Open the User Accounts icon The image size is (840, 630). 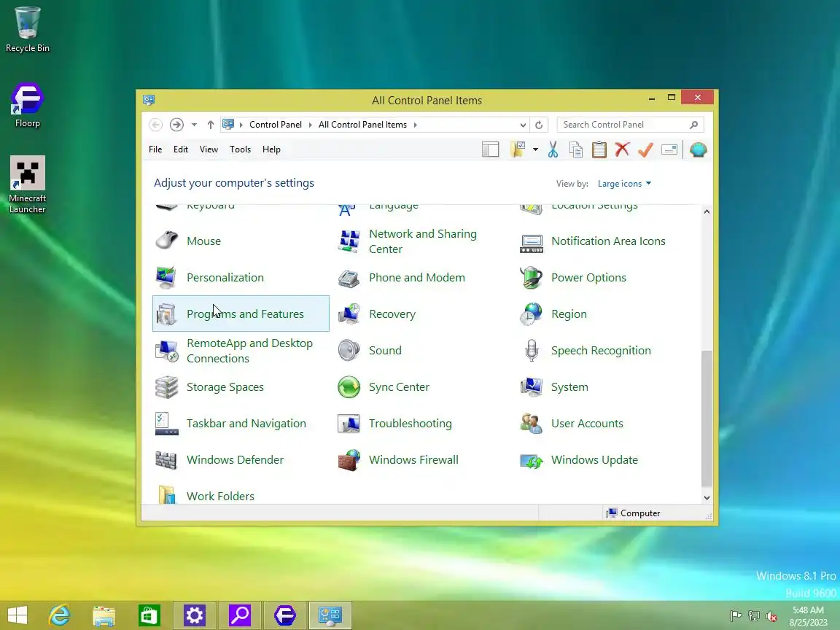[x=532, y=423]
